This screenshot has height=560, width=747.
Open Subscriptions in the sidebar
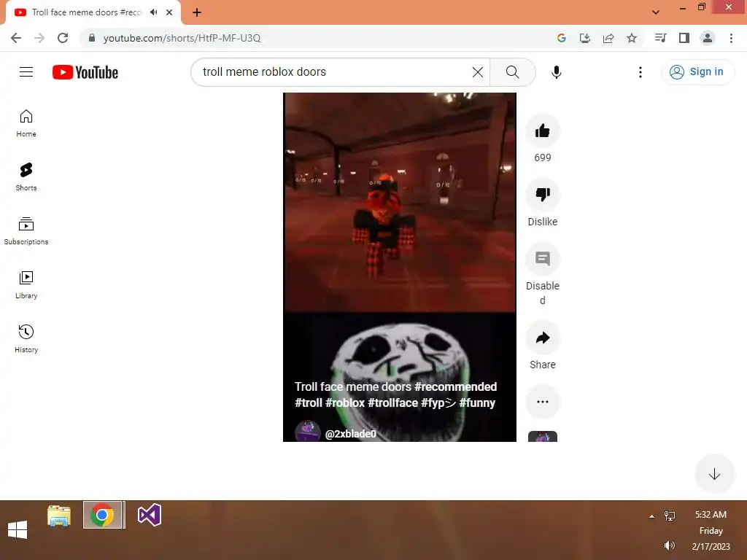(26, 231)
